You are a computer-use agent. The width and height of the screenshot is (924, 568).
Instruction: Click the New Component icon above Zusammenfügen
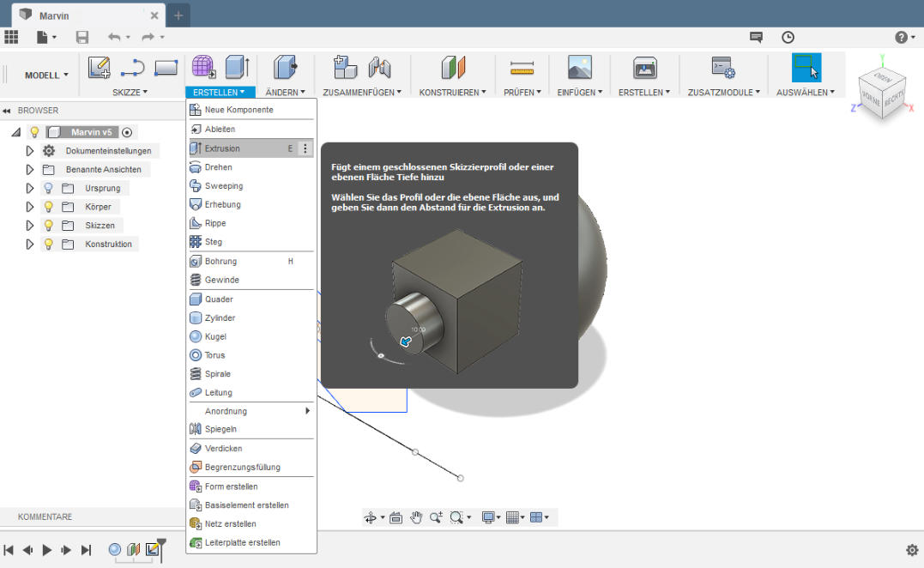(x=345, y=67)
